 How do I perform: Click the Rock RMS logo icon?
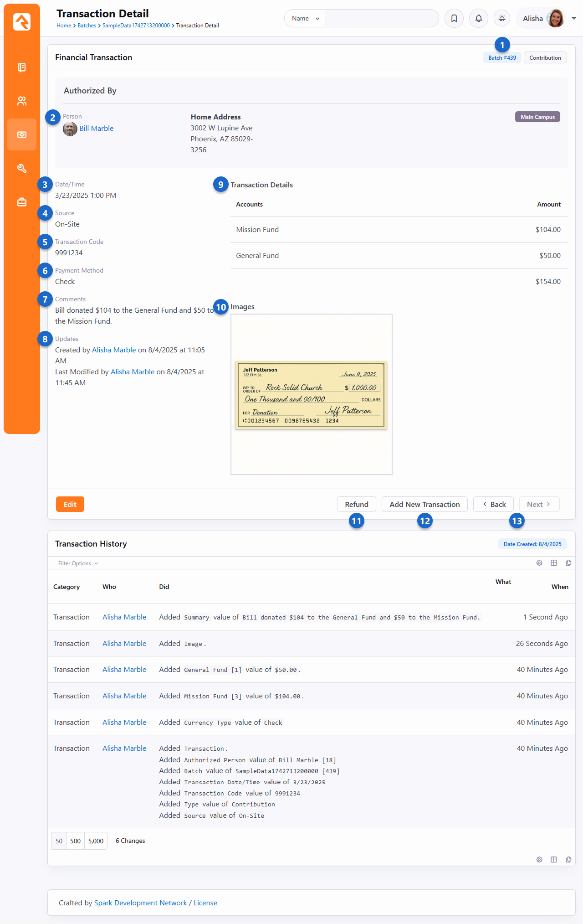point(21,21)
